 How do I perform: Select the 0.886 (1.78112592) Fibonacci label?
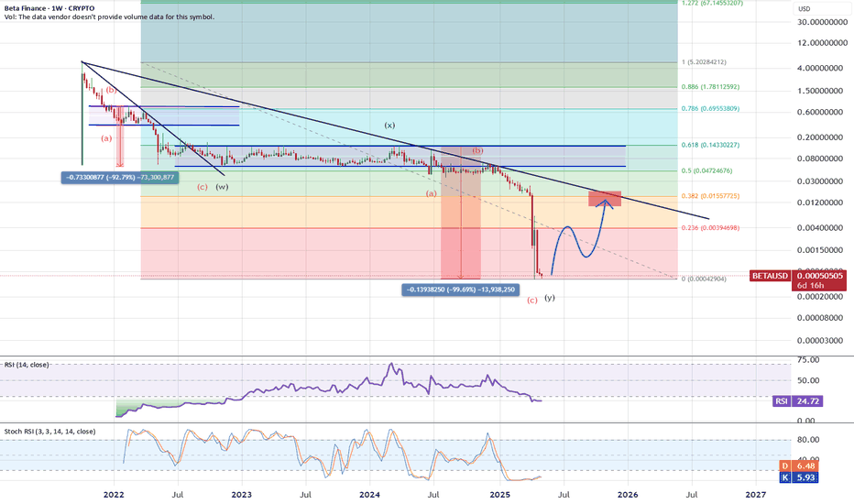point(710,87)
